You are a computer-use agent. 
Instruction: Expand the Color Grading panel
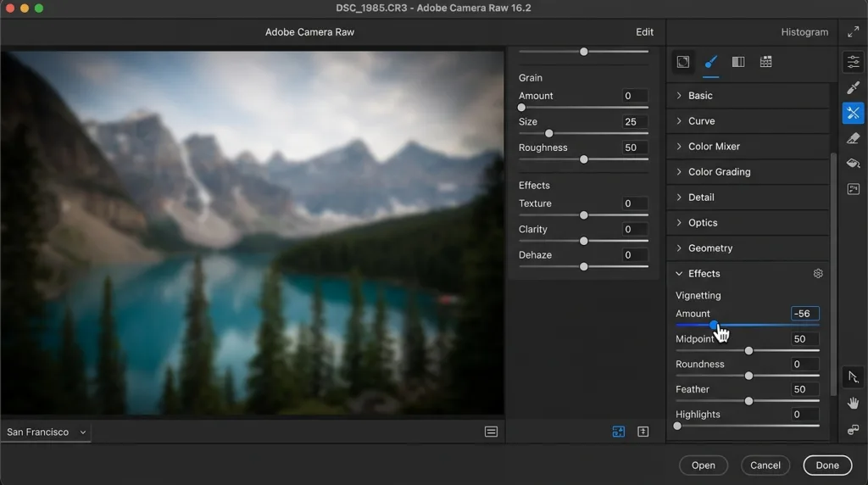pyautogui.click(x=748, y=172)
